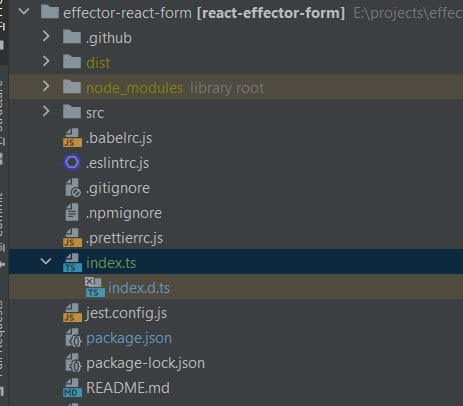Click the .gitignore file icon
The height and width of the screenshot is (406, 463).
click(x=73, y=188)
